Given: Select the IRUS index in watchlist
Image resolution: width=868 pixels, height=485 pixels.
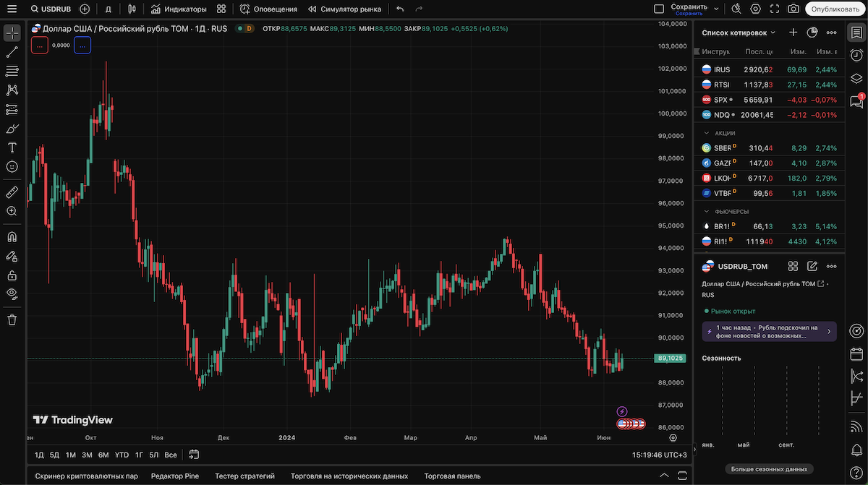Looking at the screenshot, I should [769, 69].
